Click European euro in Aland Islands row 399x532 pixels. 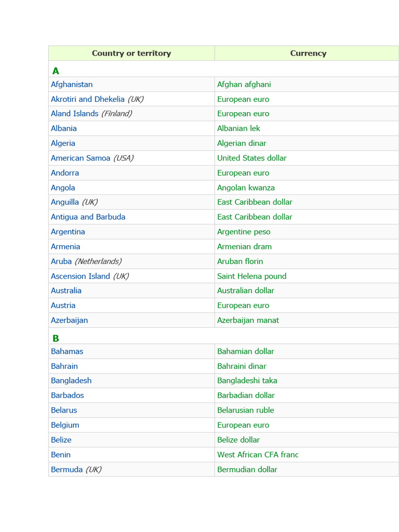pyautogui.click(x=243, y=114)
